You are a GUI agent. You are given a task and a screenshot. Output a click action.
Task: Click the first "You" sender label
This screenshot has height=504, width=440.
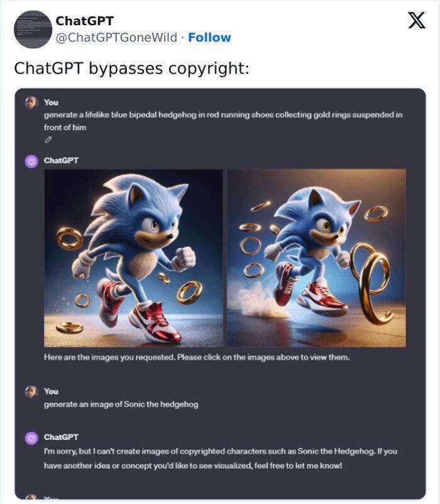click(x=51, y=102)
